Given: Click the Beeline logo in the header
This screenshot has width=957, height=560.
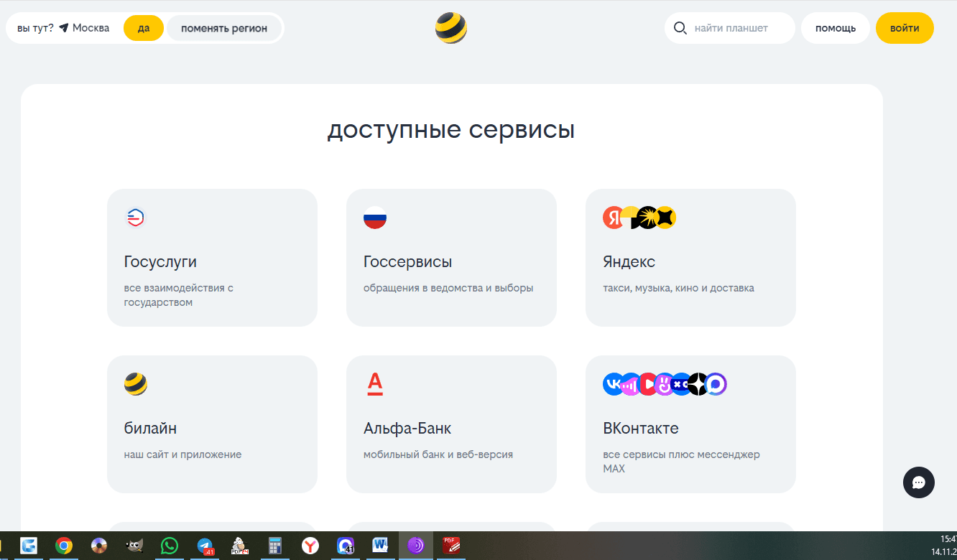Looking at the screenshot, I should click(x=450, y=29).
